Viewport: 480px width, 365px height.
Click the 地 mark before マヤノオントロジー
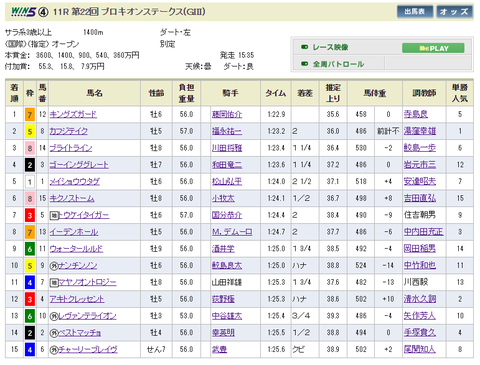54,283
